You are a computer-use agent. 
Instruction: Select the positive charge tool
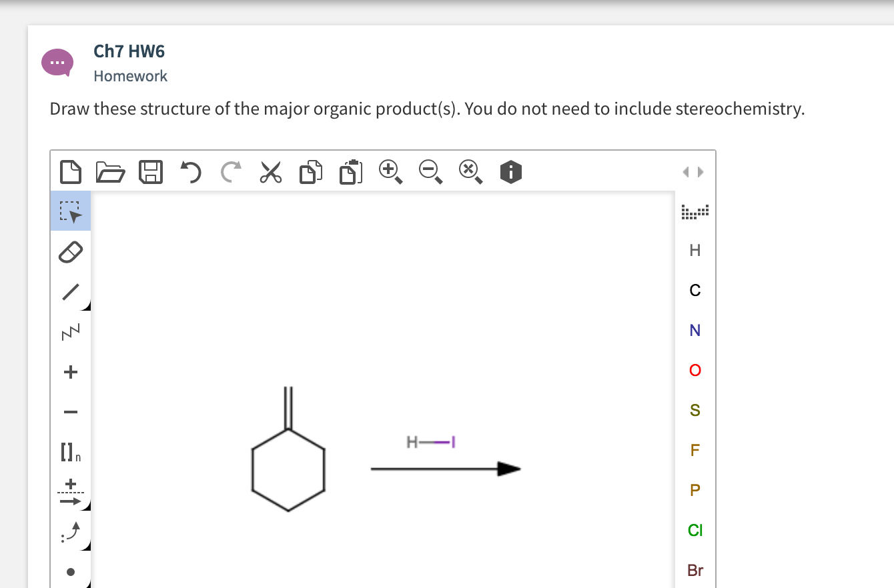click(70, 372)
